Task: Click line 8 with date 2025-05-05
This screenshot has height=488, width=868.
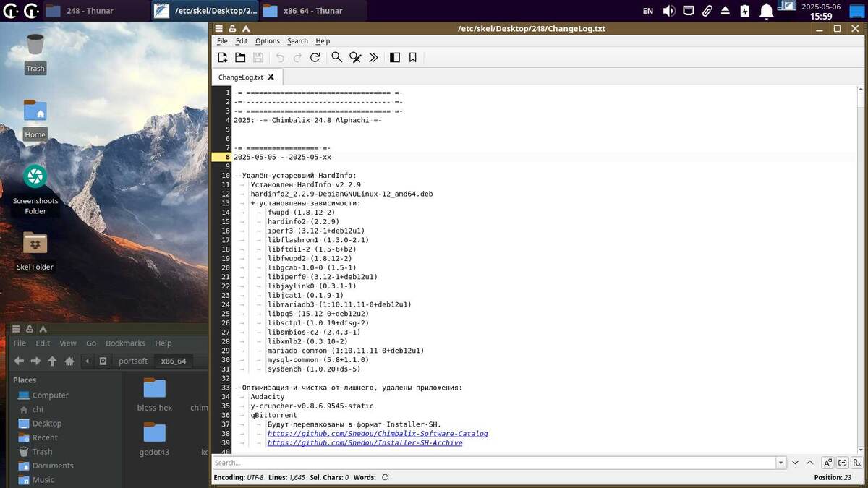Action: click(283, 157)
